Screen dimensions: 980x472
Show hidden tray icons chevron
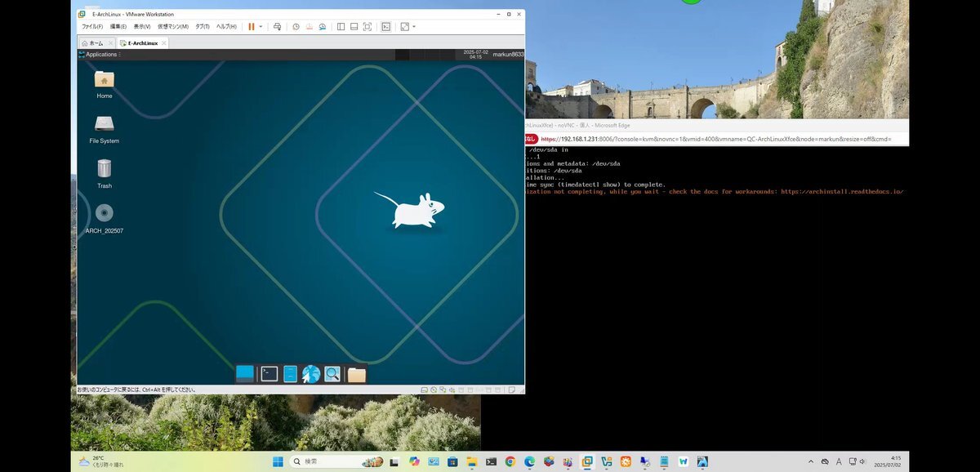point(811,461)
